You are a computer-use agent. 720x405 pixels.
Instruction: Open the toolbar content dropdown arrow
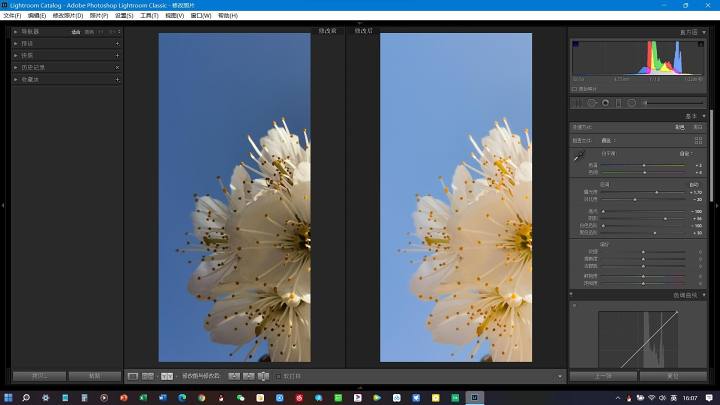pos(559,377)
